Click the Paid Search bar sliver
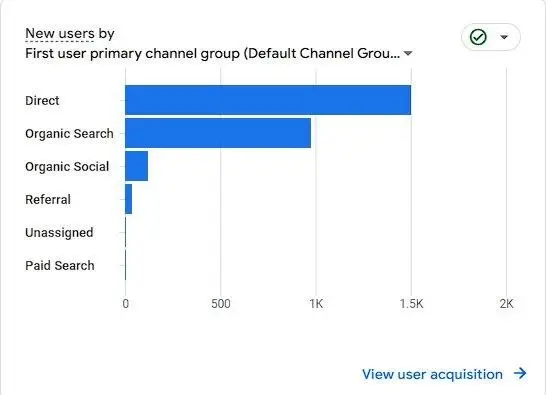 [x=125, y=265]
